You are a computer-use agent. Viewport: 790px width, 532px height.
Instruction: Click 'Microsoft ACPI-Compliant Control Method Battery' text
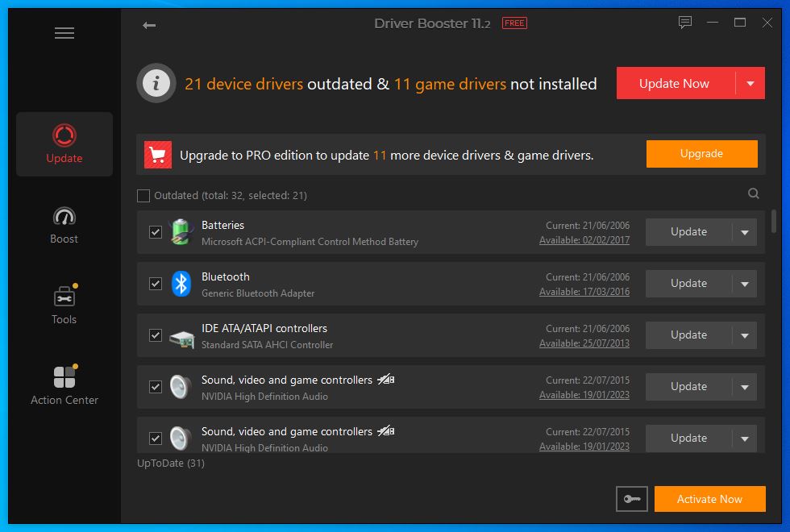310,242
